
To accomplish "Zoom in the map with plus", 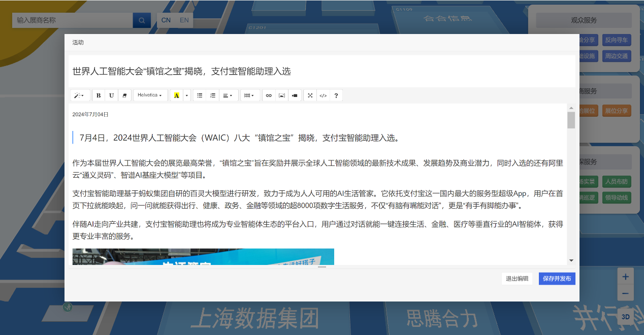I will point(625,277).
